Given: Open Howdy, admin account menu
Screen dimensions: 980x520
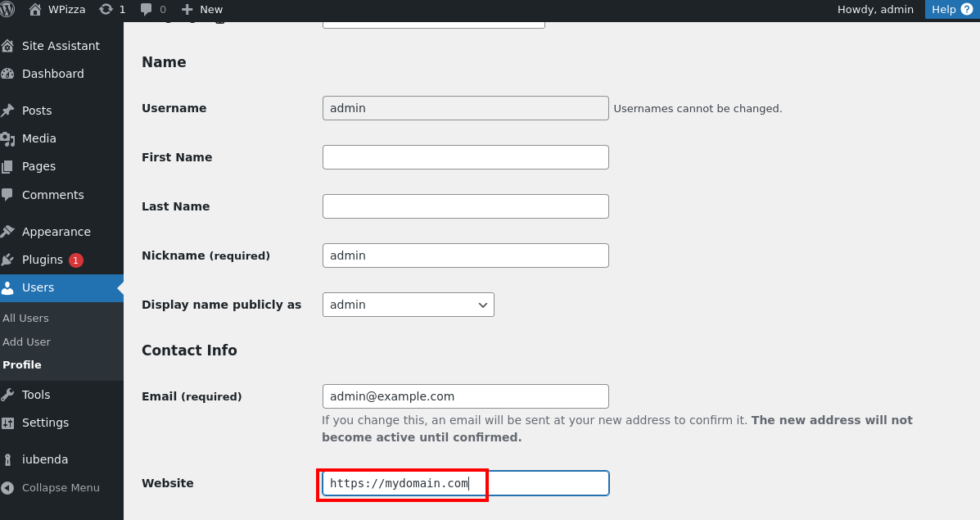Looking at the screenshot, I should click(x=874, y=9).
